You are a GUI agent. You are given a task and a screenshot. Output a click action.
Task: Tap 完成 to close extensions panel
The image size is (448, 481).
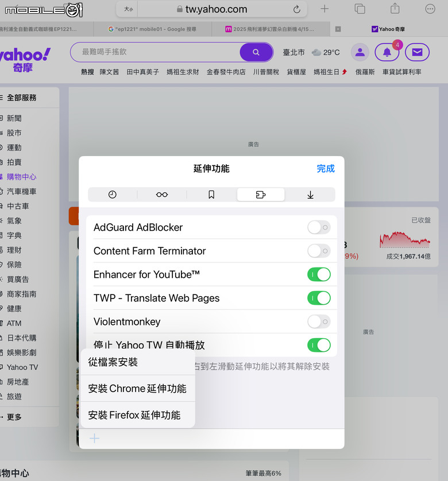point(326,168)
